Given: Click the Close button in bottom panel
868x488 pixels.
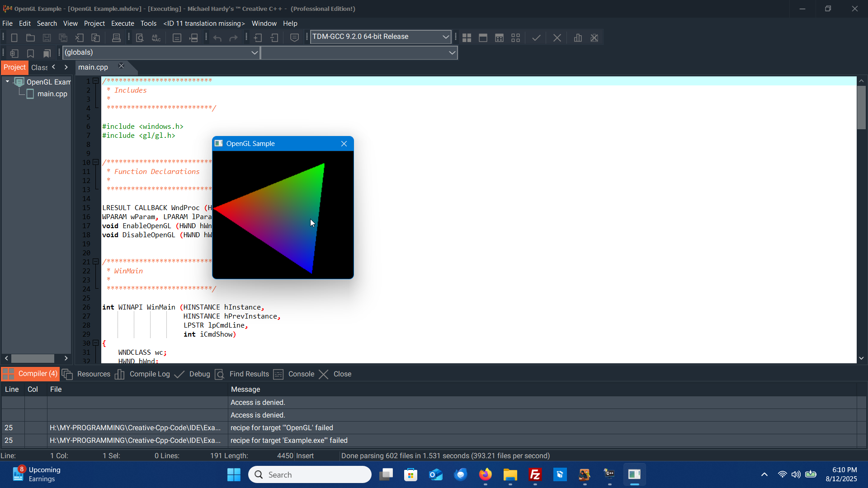Looking at the screenshot, I should 342,374.
